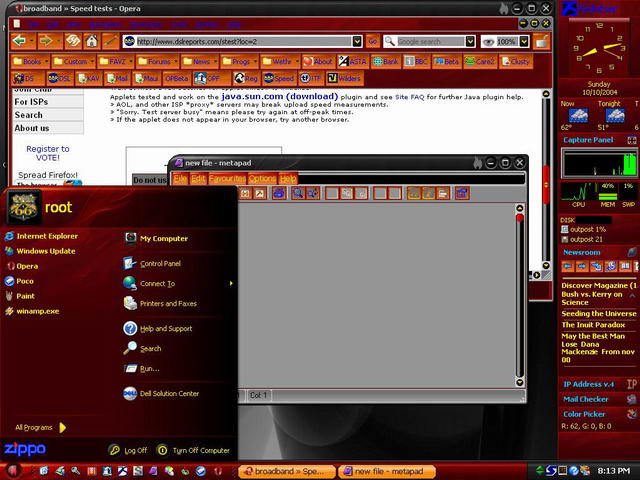
Task: Open metapad Edit menu
Action: (x=198, y=179)
